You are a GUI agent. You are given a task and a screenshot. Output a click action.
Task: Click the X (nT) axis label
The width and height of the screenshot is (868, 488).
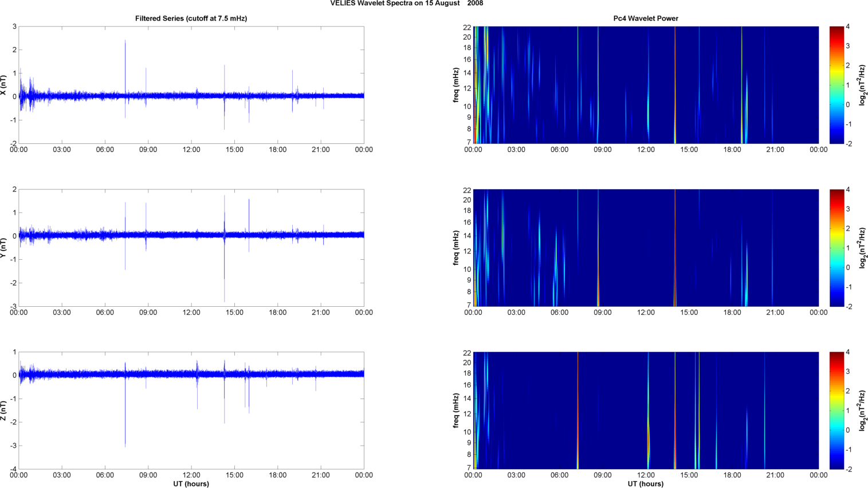(3, 85)
